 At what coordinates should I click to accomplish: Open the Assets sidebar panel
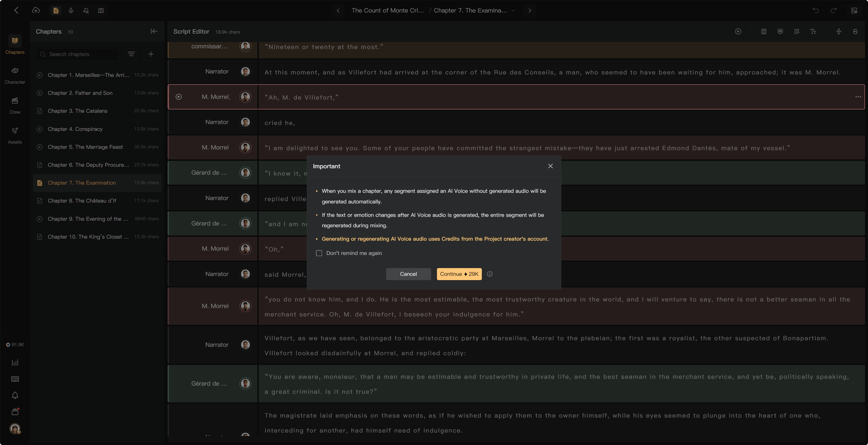point(15,136)
